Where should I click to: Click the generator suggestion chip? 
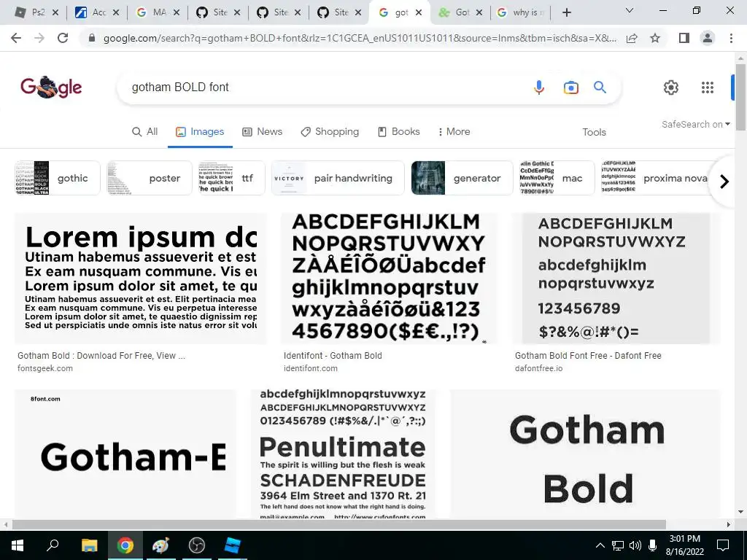[x=462, y=178]
